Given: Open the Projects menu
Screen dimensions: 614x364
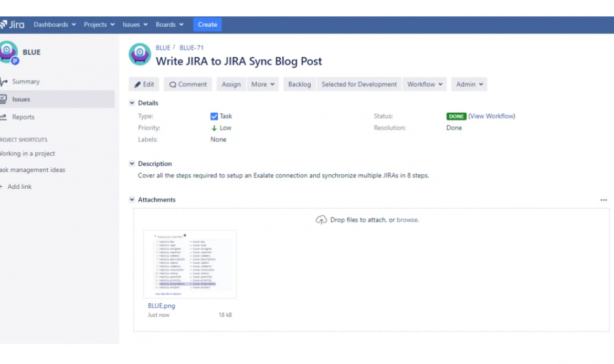Looking at the screenshot, I should (99, 24).
